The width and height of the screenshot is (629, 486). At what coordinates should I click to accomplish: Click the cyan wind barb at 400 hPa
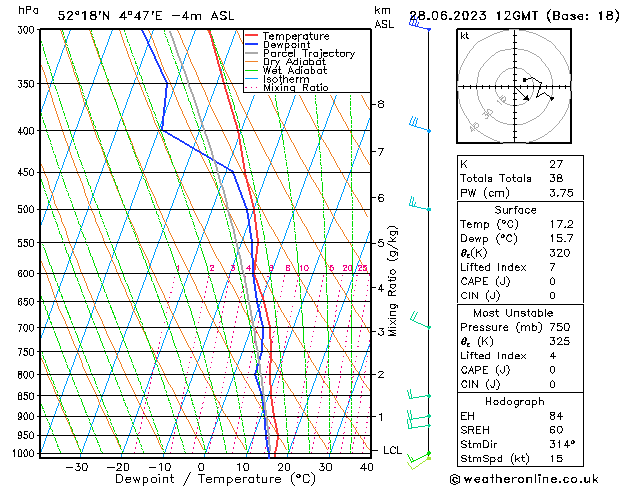click(419, 126)
